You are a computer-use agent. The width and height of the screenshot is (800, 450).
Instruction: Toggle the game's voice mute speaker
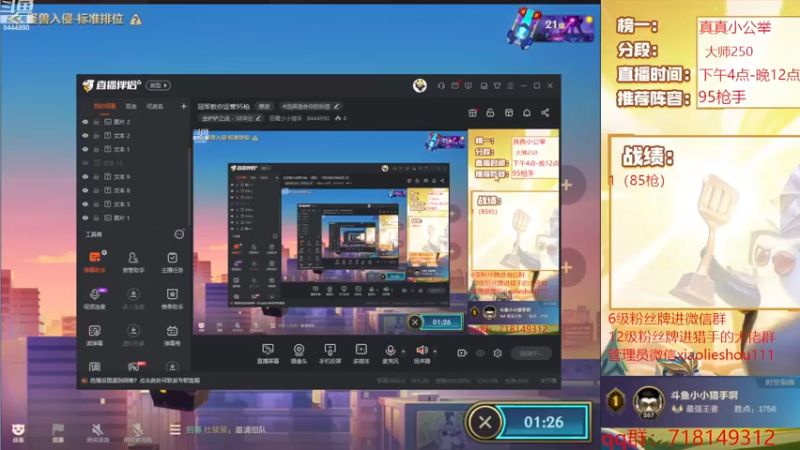click(97, 432)
